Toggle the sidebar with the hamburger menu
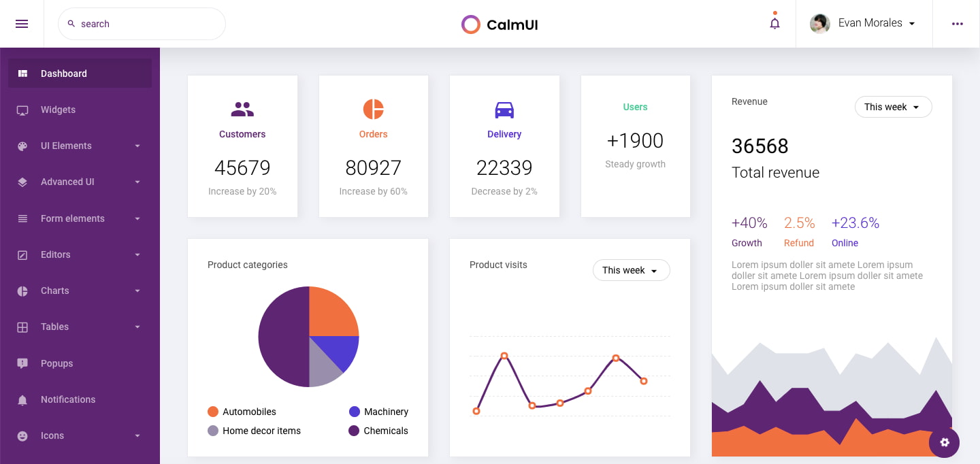Screen dimensions: 980x464 tap(22, 23)
